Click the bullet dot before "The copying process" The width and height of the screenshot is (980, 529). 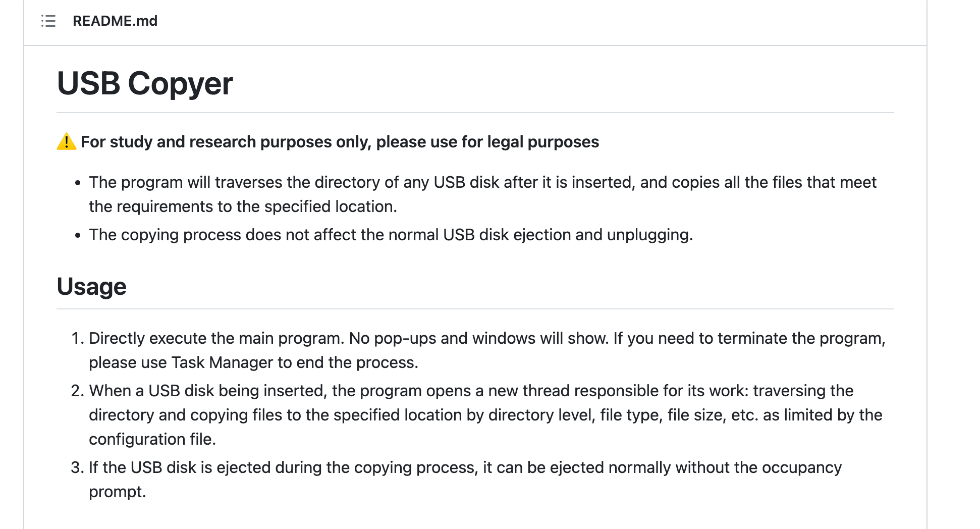point(78,235)
